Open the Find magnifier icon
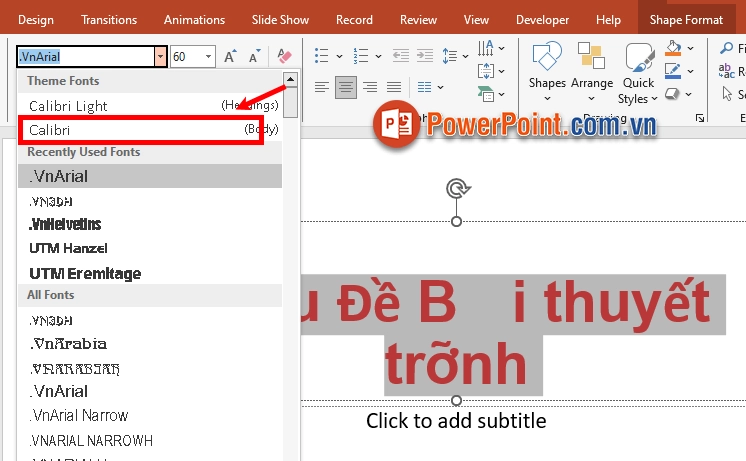Viewport: 746px width, 461px height. coord(726,48)
